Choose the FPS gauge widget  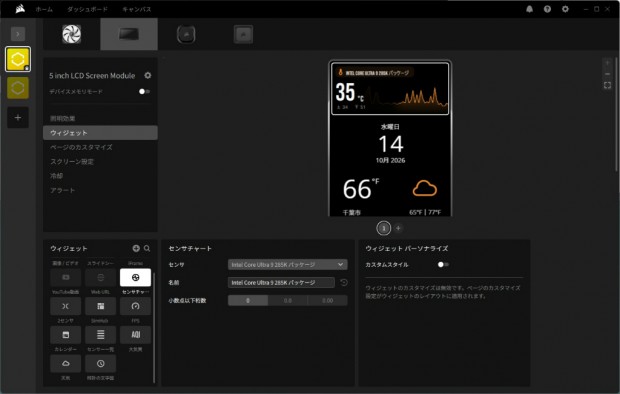(135, 306)
